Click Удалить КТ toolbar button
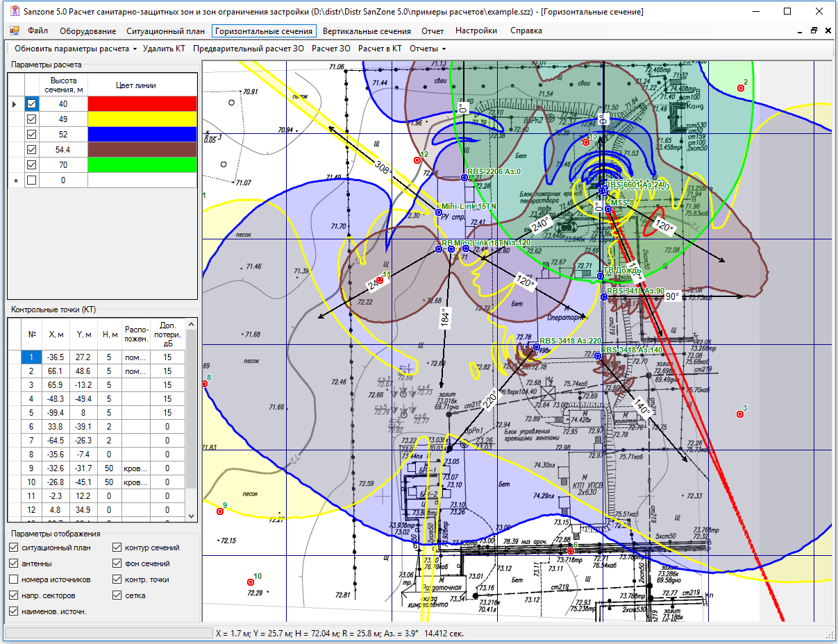Viewport: 838px width, 644px height. tap(165, 49)
